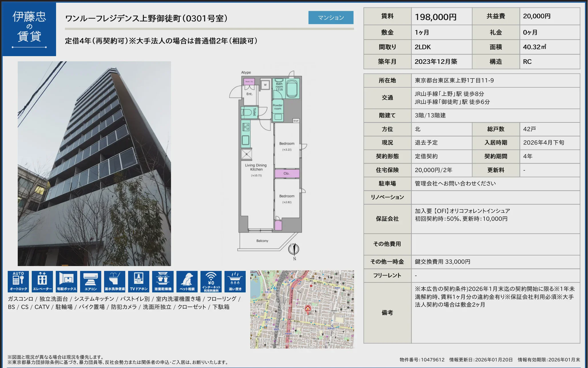Click the エレベーター elevator icon

(x=42, y=281)
